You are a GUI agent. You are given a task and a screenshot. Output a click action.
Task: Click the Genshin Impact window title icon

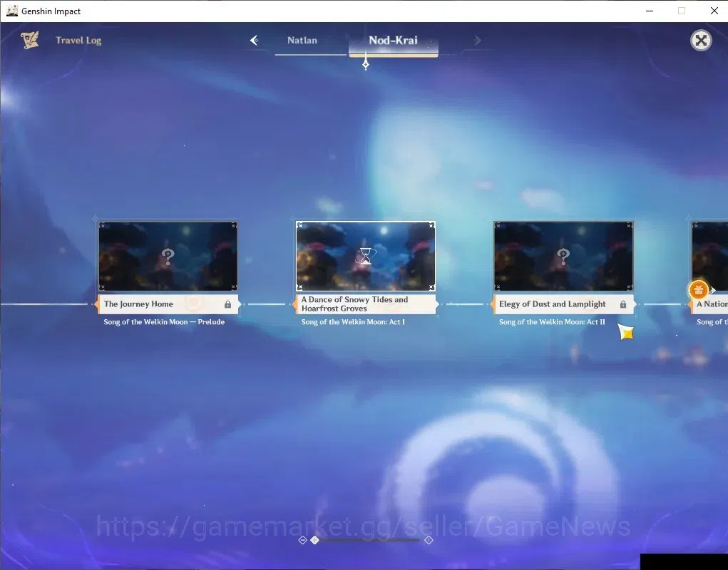click(x=12, y=11)
